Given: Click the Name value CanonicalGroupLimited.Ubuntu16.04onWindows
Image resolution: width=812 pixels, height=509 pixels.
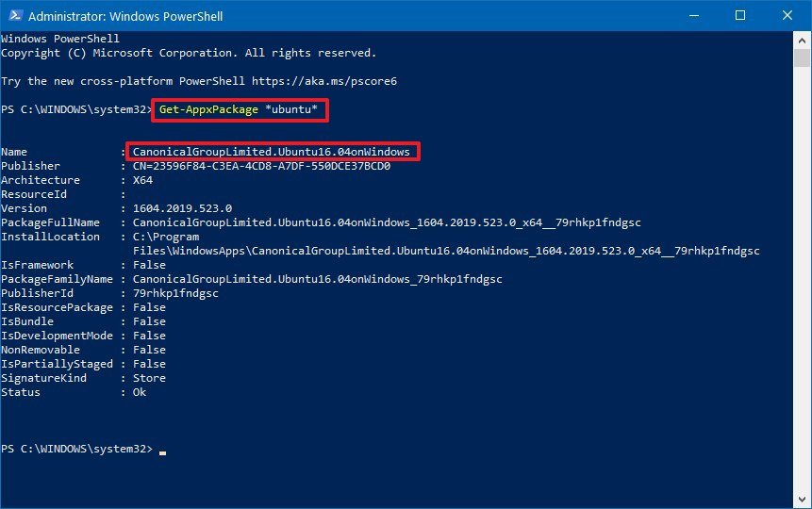Looking at the screenshot, I should (x=272, y=152).
